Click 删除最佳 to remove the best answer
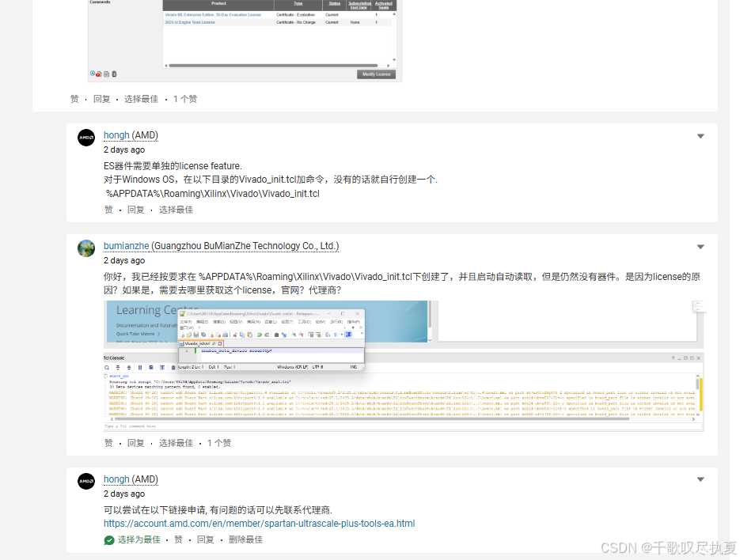The width and height of the screenshot is (740, 560). (245, 539)
